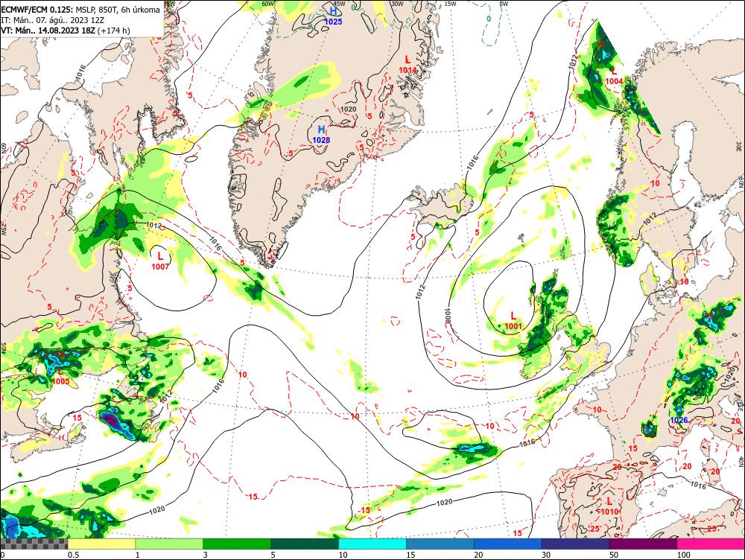Click the legend value '0.5'

pyautogui.click(x=73, y=555)
